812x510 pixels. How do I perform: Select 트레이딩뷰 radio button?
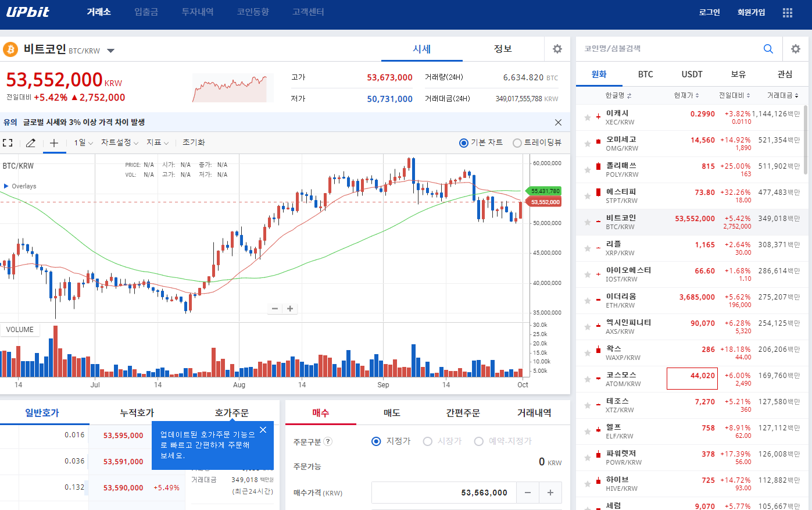[x=517, y=143]
